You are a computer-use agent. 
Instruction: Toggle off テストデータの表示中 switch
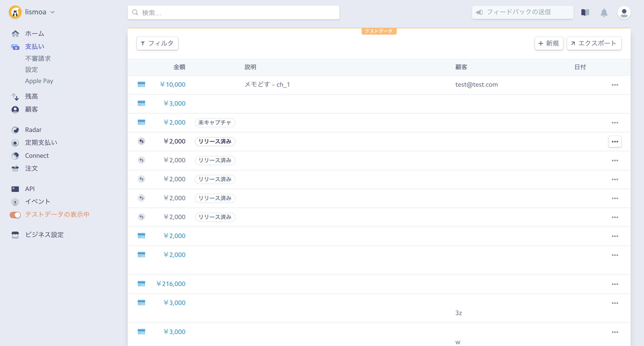(15, 215)
